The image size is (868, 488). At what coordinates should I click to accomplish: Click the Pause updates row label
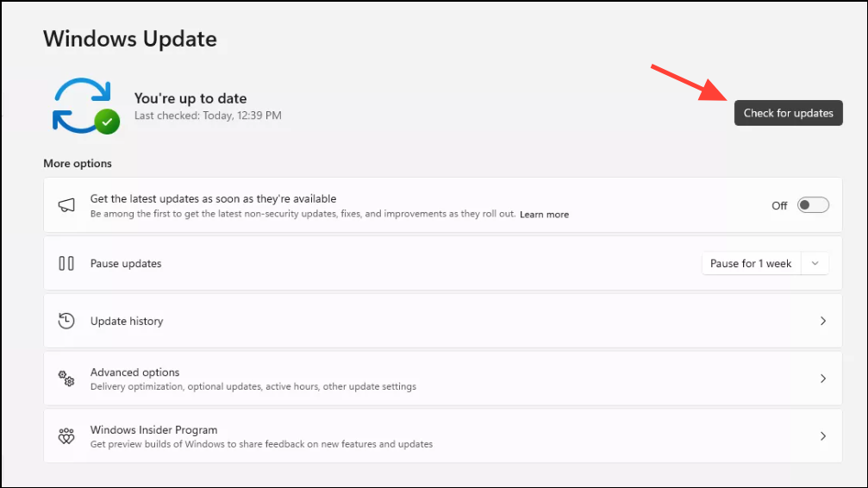point(126,263)
